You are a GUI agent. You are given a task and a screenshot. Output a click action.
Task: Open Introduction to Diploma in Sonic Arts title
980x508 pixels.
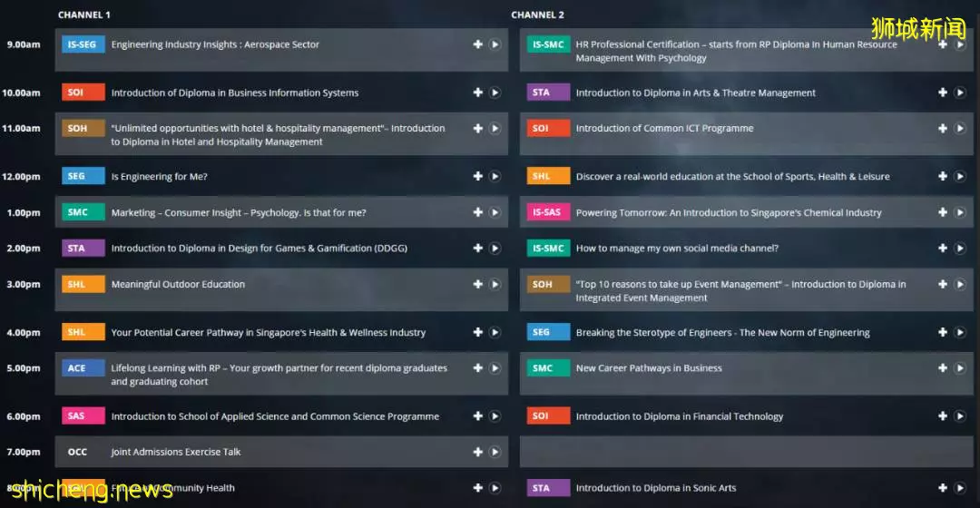[656, 488]
